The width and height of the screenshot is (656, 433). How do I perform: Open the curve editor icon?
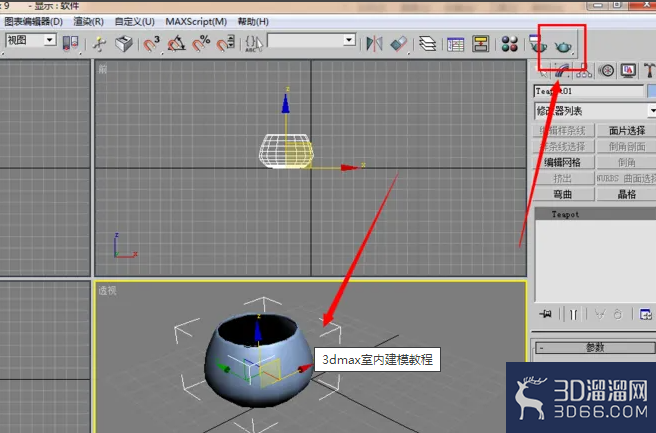click(455, 44)
